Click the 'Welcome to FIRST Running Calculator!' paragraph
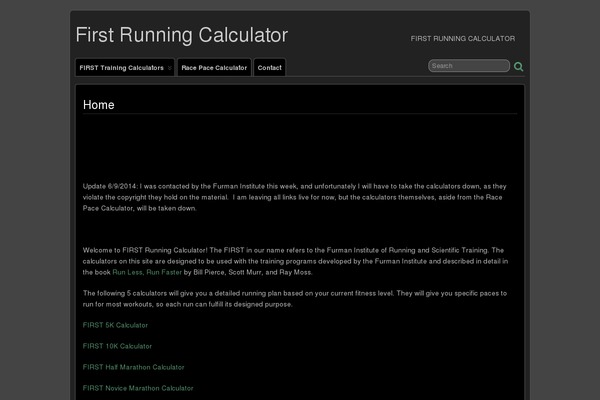This screenshot has width=600, height=400. point(295,261)
